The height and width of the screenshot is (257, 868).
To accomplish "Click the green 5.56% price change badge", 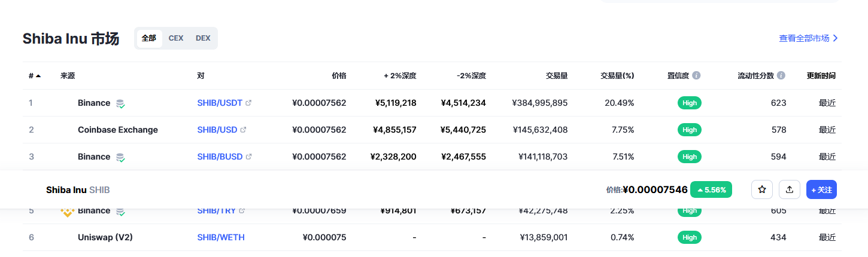I will click(711, 190).
